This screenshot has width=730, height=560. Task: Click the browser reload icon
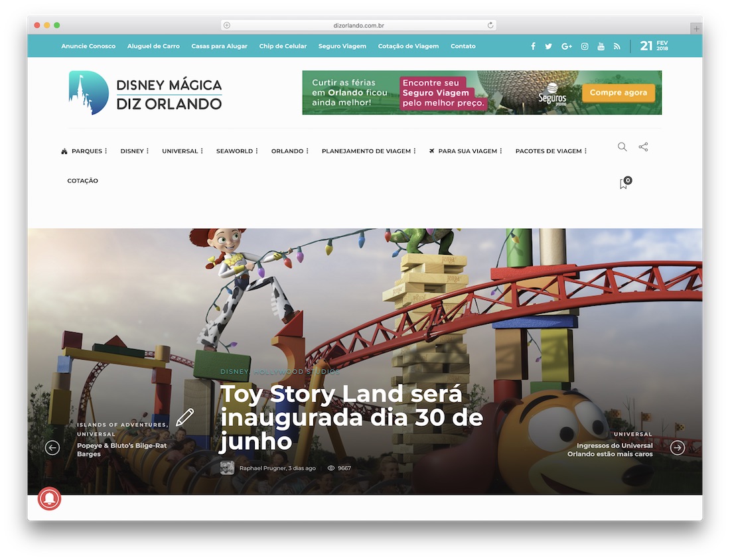[490, 25]
